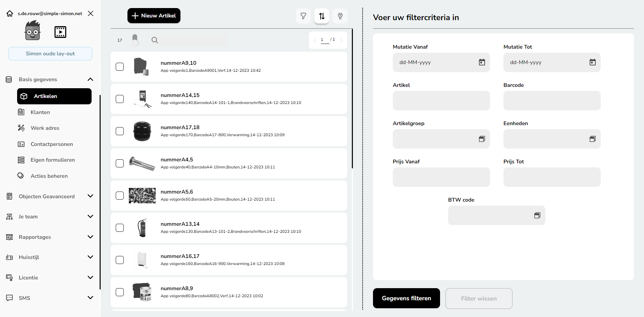The height and width of the screenshot is (317, 644).
Task: Click the Je team hierarchy icon
Action: tap(9, 217)
